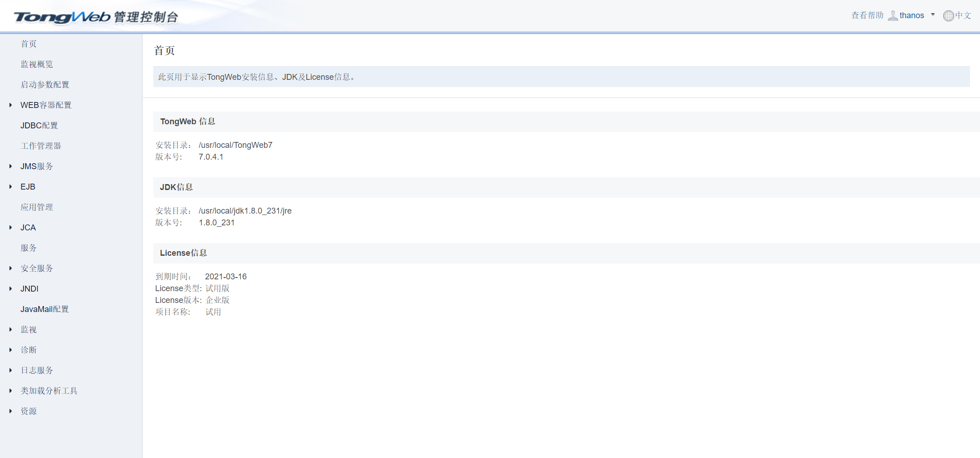The width and height of the screenshot is (980, 458).
Task: Click the globe language icon
Action: coord(948,16)
